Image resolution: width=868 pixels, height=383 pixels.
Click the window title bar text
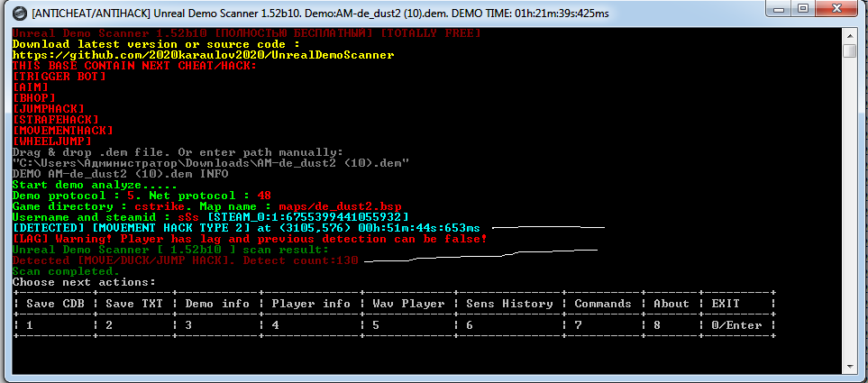click(x=320, y=13)
